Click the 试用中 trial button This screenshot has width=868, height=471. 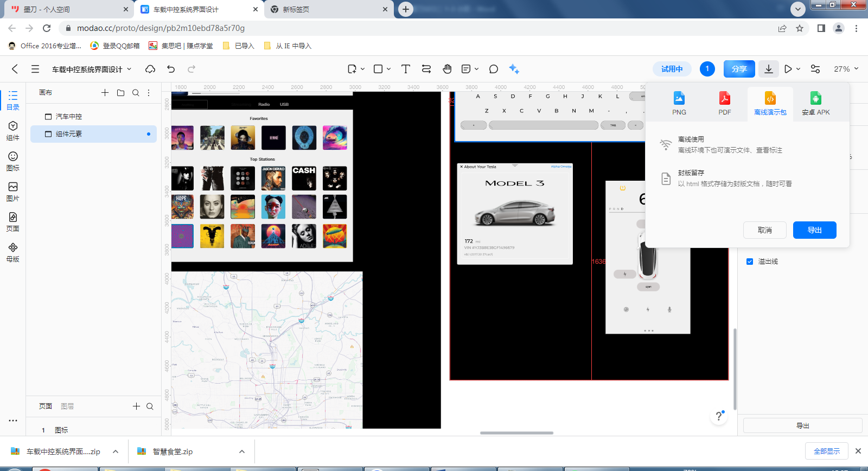(672, 69)
